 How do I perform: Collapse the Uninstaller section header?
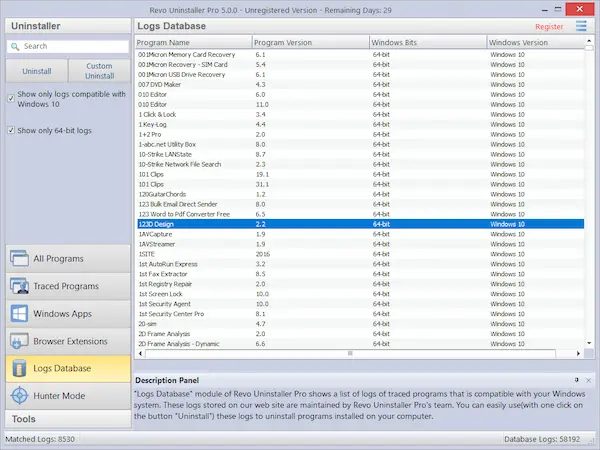tap(68, 26)
